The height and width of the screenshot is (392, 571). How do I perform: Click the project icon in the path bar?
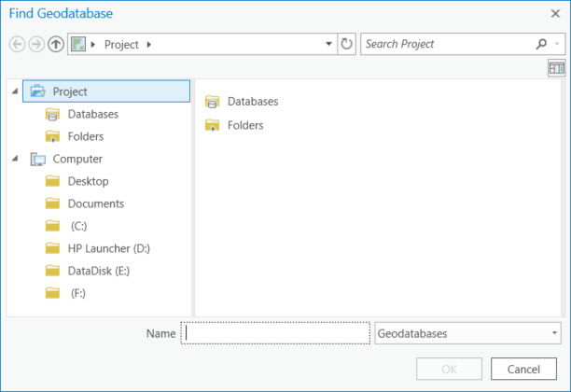tap(78, 44)
